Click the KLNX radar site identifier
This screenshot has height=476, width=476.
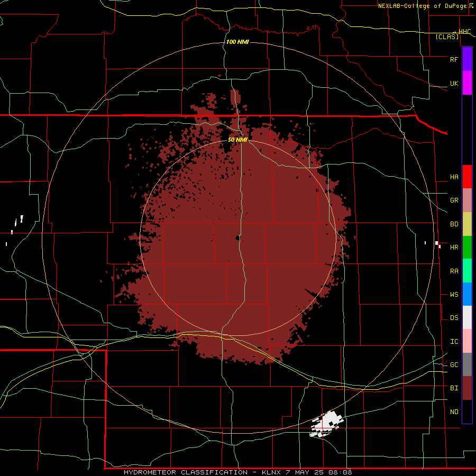coord(271,472)
